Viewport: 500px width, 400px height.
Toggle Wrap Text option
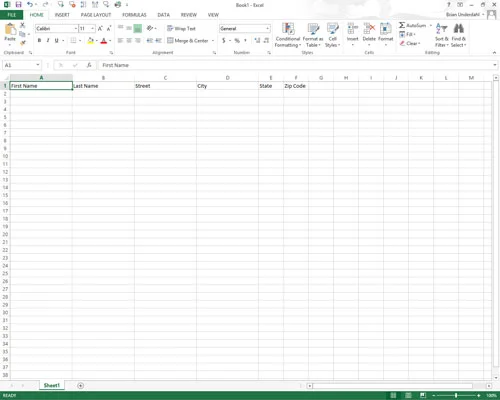pos(181,29)
